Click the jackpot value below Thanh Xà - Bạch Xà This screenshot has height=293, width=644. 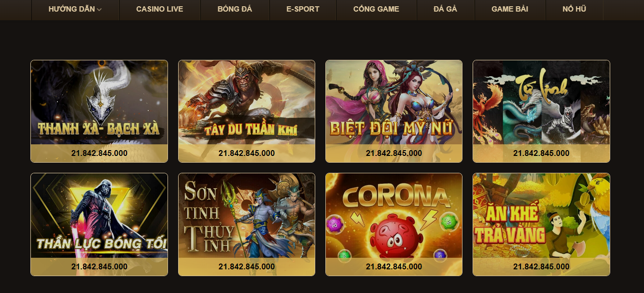[99, 153]
